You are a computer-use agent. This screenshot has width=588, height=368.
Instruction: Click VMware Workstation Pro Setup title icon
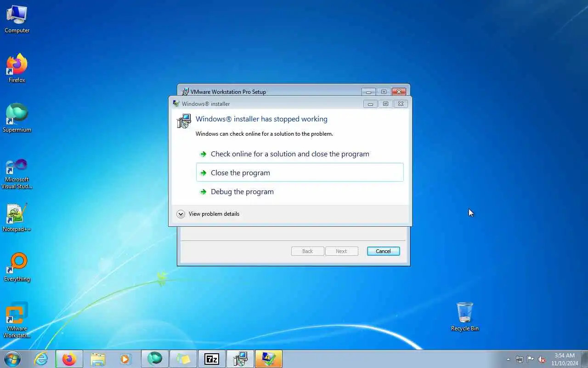point(185,92)
